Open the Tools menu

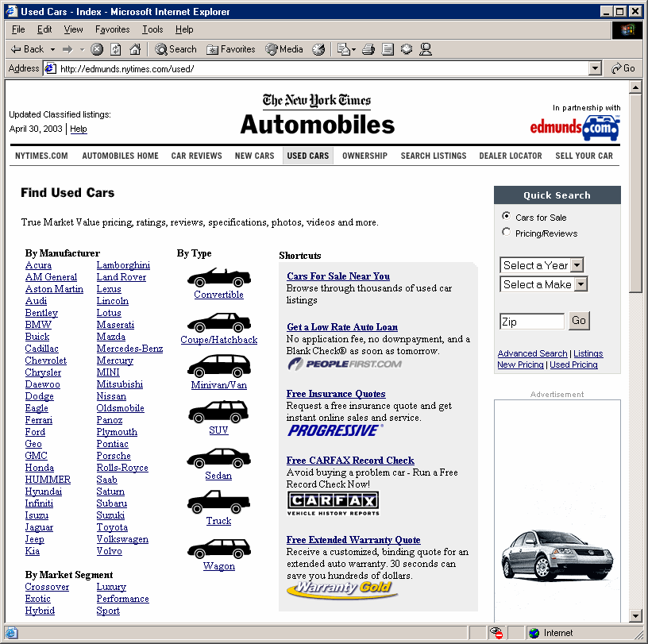click(152, 29)
